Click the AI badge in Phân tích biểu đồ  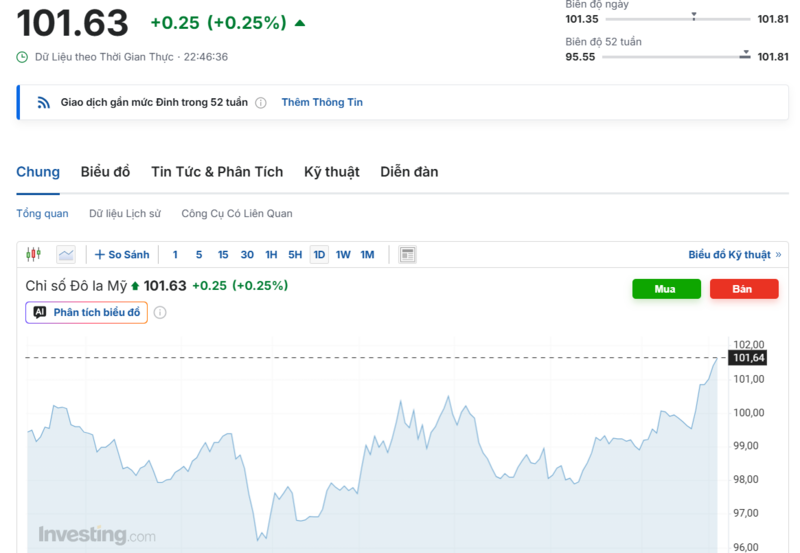(x=40, y=312)
